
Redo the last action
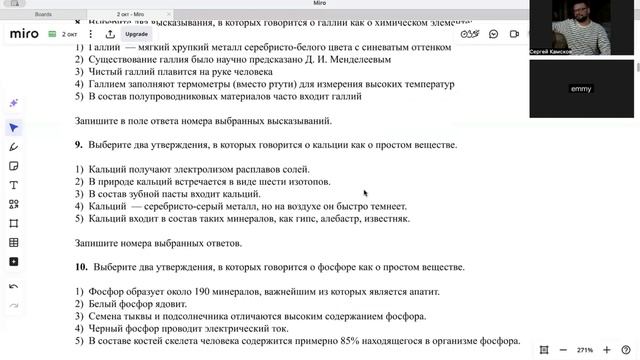coord(13,305)
